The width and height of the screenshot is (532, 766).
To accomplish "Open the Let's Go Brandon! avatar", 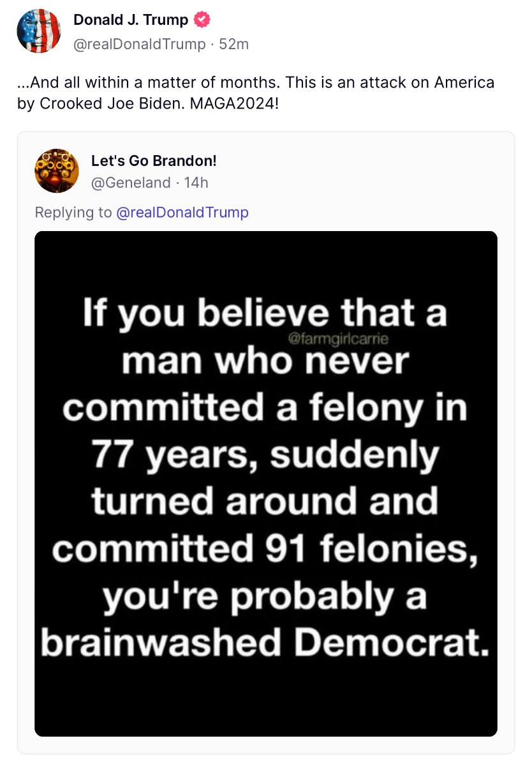I will click(57, 170).
